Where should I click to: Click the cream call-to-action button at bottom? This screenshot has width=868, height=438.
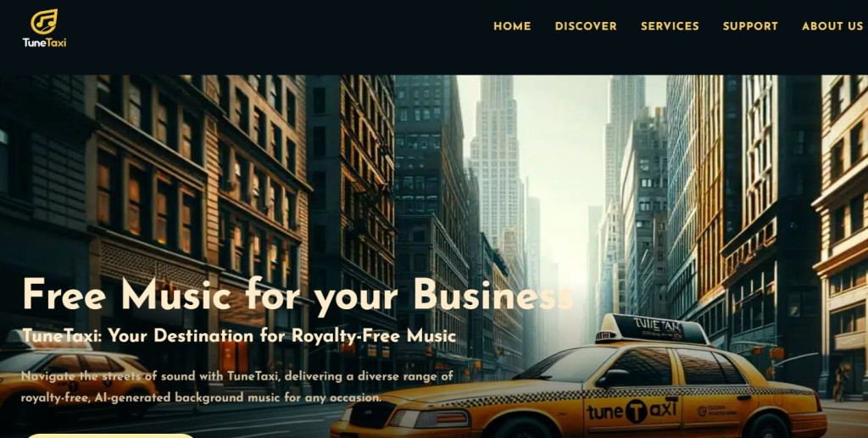pyautogui.click(x=109, y=435)
